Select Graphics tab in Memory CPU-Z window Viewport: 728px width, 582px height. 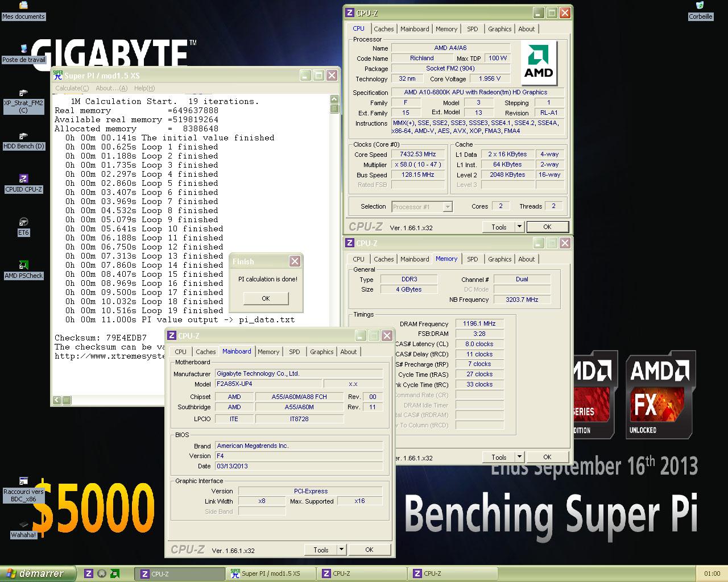[499, 259]
